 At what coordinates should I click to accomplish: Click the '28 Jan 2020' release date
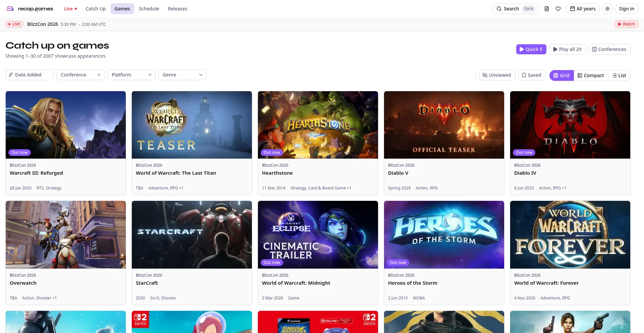20,188
